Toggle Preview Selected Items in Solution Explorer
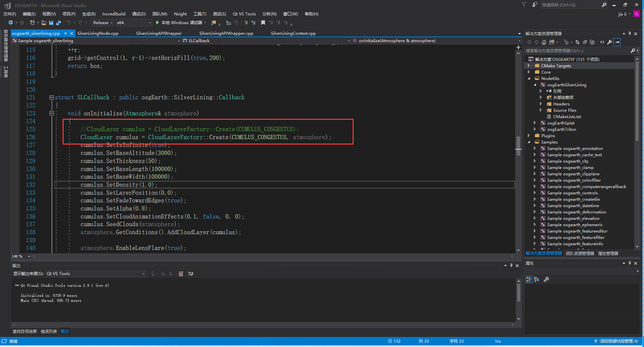Image resolution: width=644 pixels, height=347 pixels. click(x=617, y=42)
